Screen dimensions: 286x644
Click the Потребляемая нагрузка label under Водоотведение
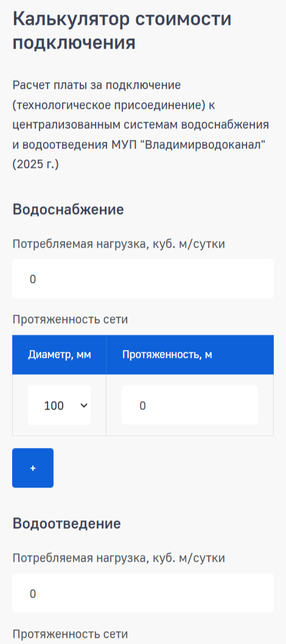tap(119, 559)
